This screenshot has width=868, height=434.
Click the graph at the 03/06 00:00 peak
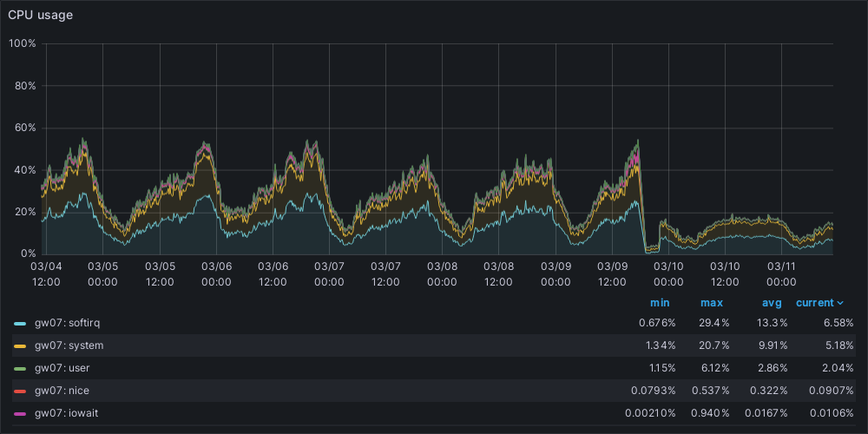(205, 146)
